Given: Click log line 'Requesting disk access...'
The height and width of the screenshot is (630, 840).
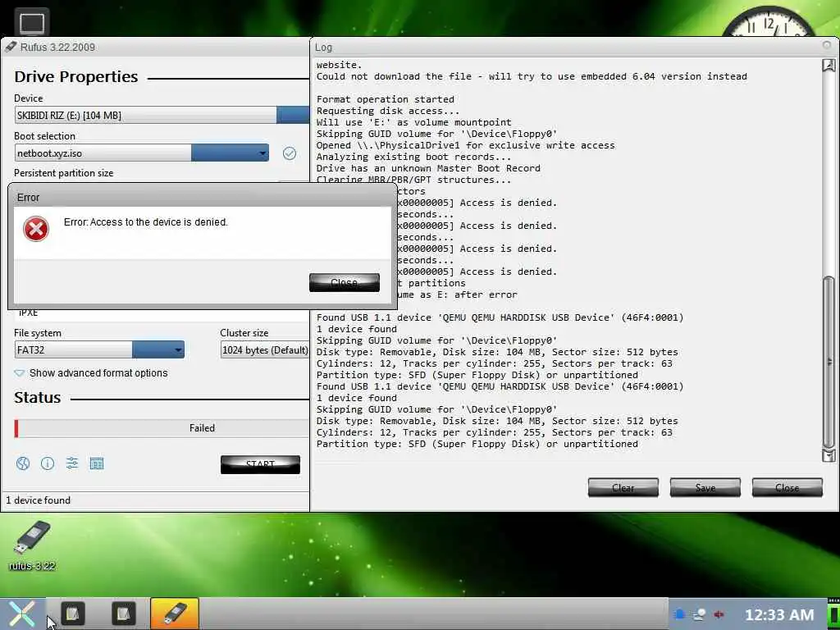Looking at the screenshot, I should [x=388, y=111].
